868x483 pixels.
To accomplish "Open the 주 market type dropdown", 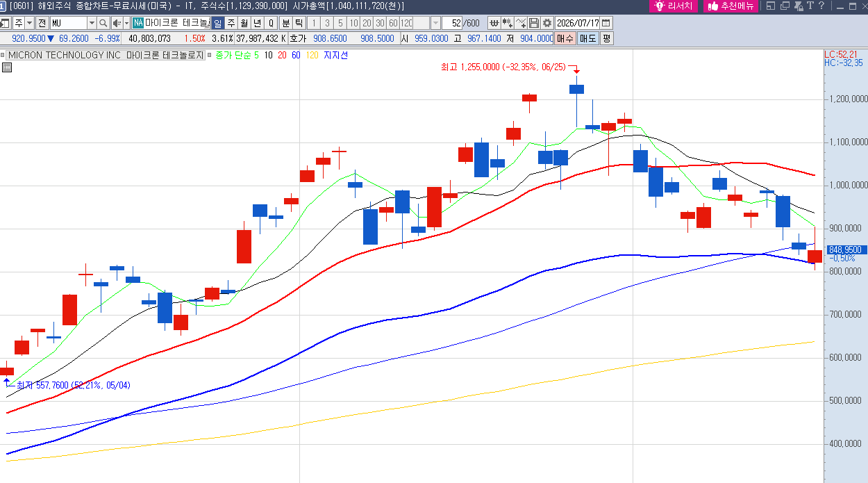I will (29, 23).
